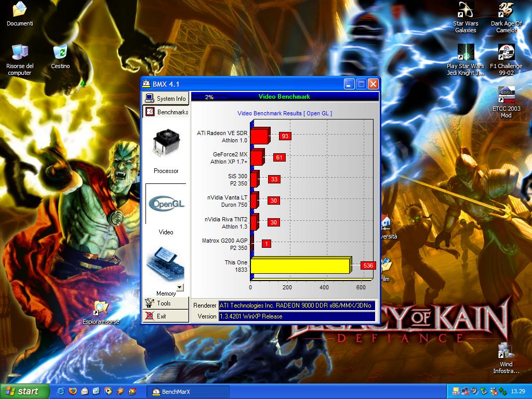This screenshot has height=399, width=532.
Task: Click the "Version" label
Action: 207,316
